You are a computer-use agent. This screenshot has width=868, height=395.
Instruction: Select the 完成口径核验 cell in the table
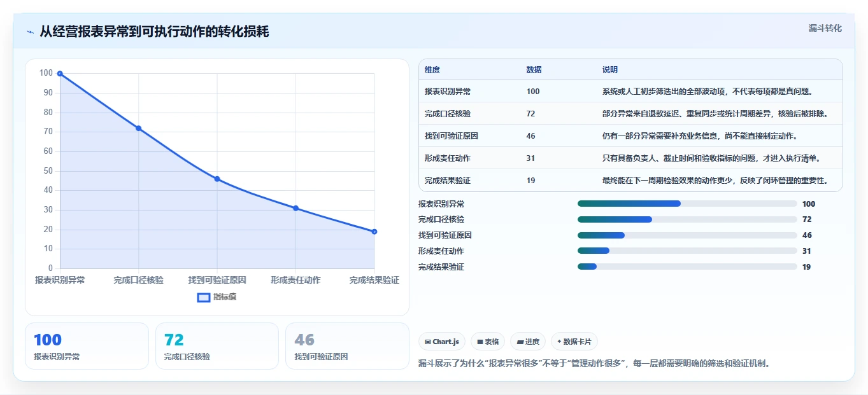(448, 114)
